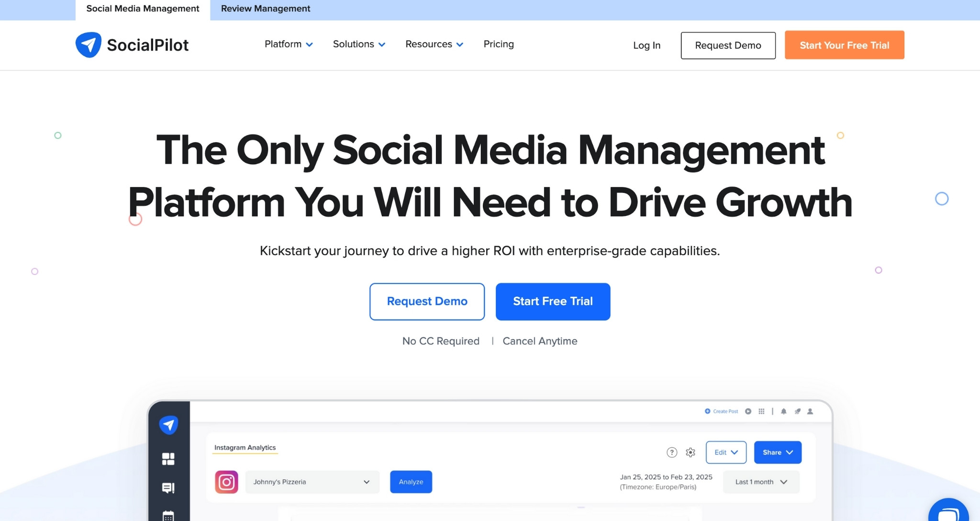Click Start Your Free Trial button

click(x=845, y=45)
